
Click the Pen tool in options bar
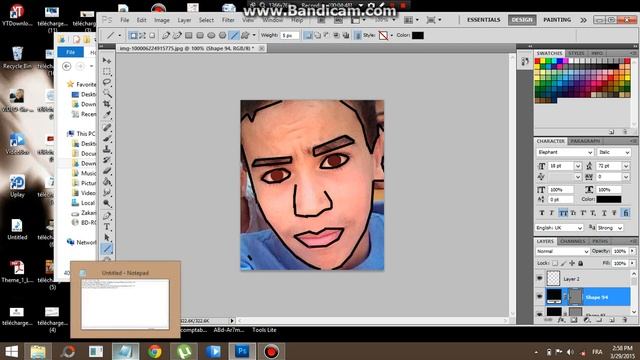(166, 36)
